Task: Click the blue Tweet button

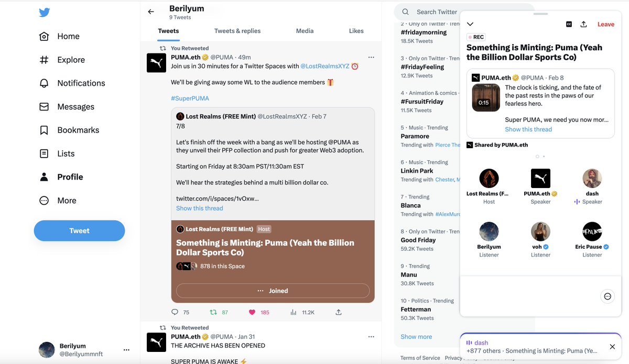Action: tap(79, 230)
